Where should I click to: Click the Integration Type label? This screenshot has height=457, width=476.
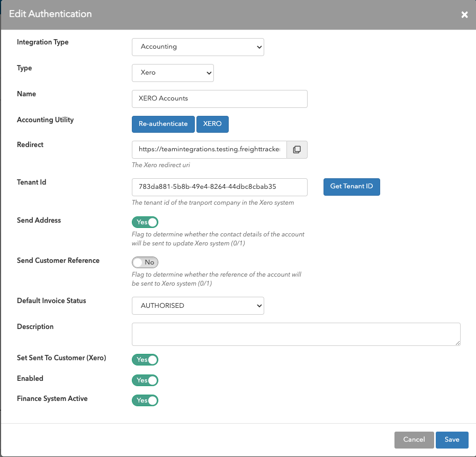(x=43, y=42)
